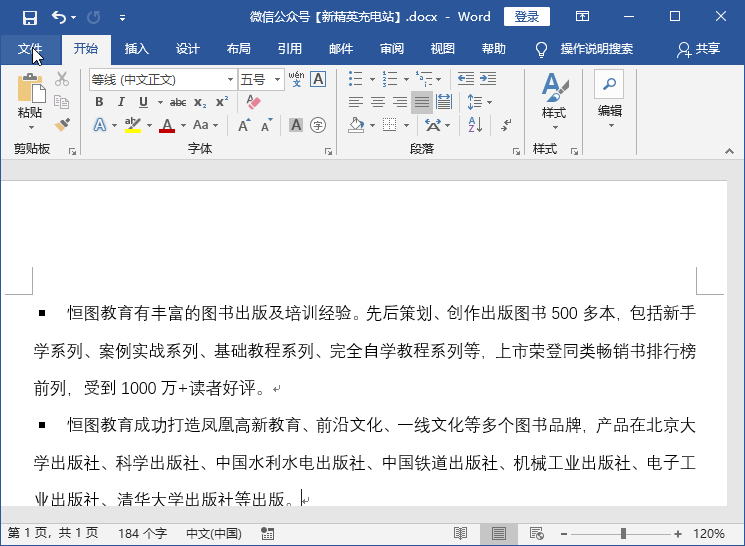Screen dimensions: 745x546
Task: Undo the last action
Action: [59, 18]
